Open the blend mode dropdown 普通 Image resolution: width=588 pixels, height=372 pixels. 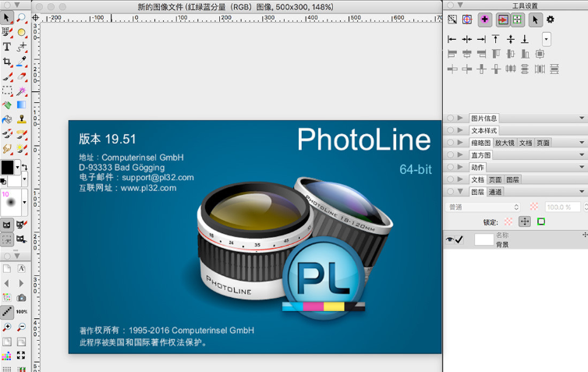[484, 207]
